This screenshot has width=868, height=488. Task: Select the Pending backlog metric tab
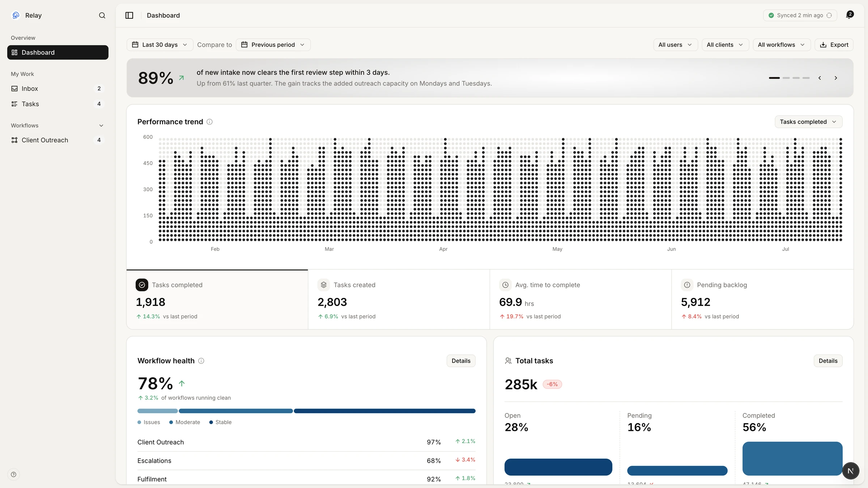point(762,299)
